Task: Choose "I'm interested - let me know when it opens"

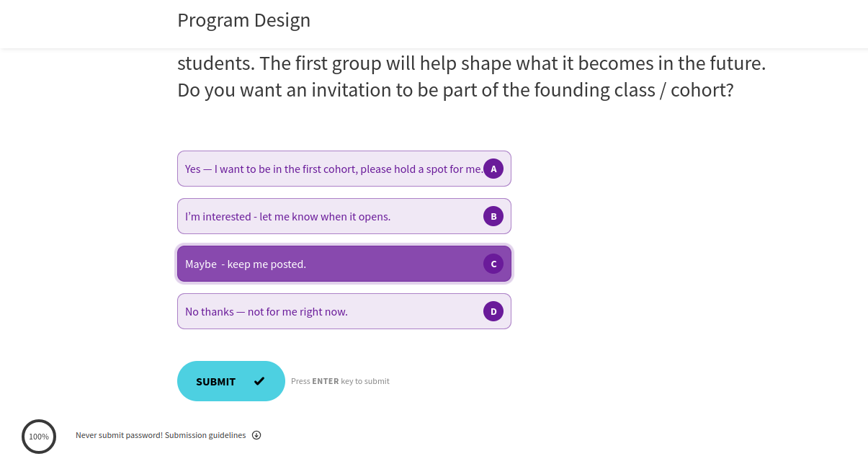Action: pos(288,216)
